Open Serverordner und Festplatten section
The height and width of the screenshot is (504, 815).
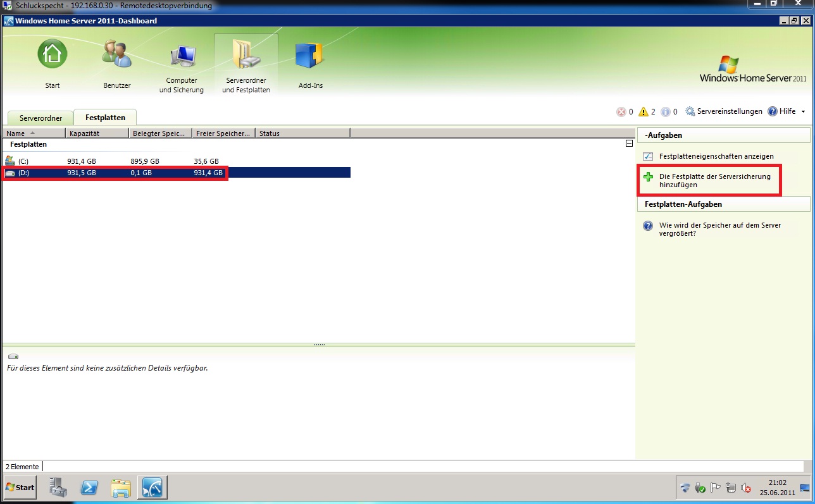246,65
